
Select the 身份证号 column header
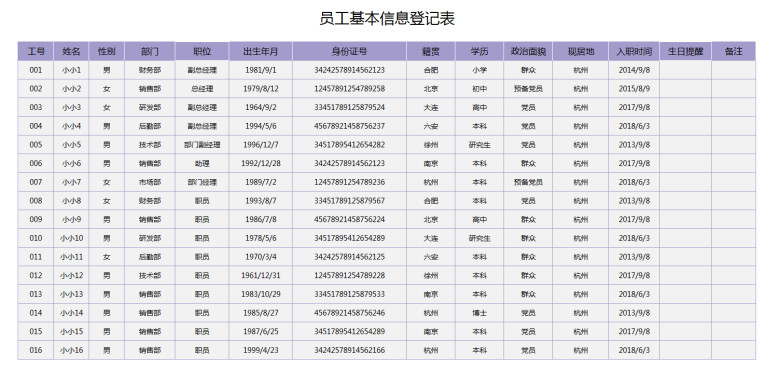pyautogui.click(x=349, y=51)
